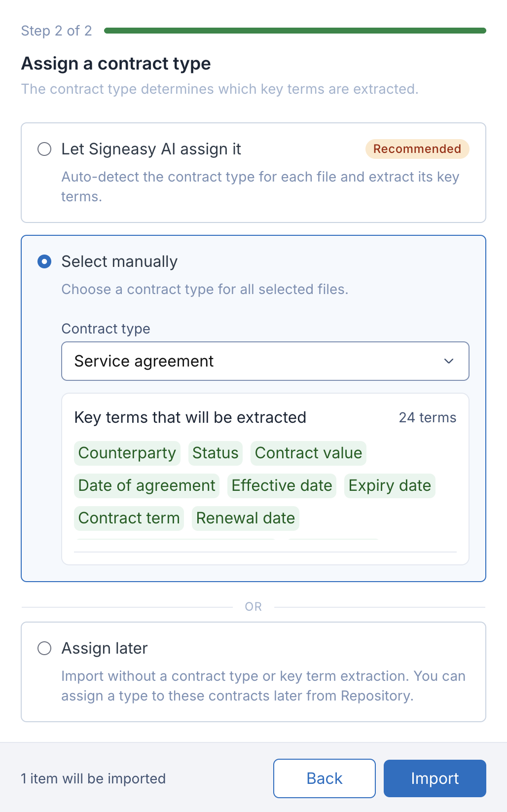
Task: Click the Assign later option card description
Action: coord(263,686)
